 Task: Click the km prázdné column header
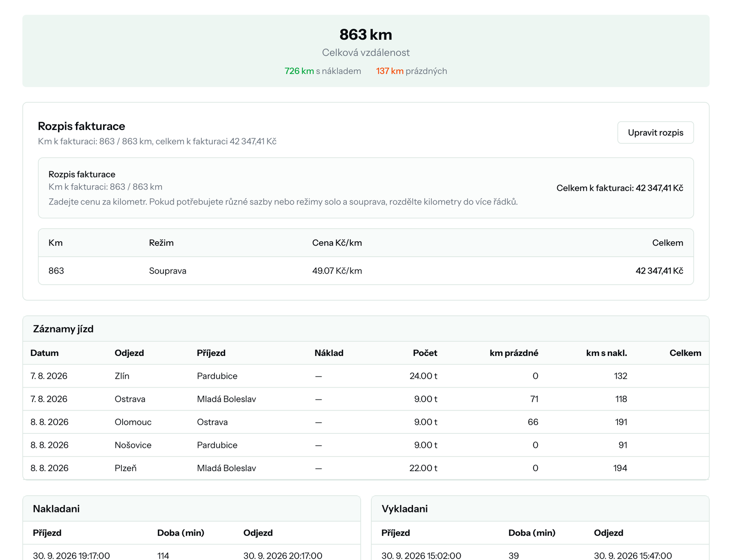point(514,353)
